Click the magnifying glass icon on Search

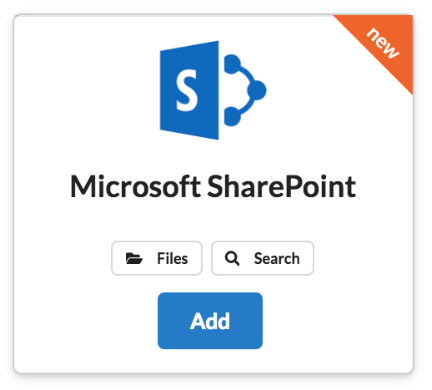click(x=232, y=258)
